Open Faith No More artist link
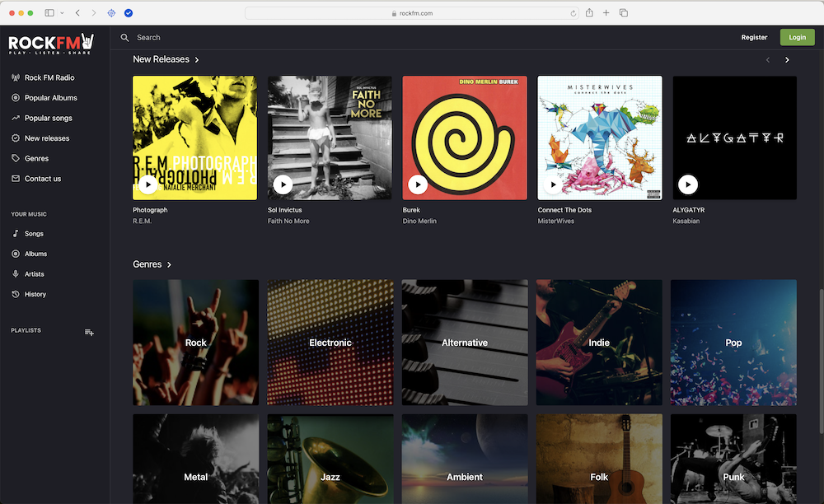Viewport: 824px width, 504px height. pyautogui.click(x=288, y=221)
